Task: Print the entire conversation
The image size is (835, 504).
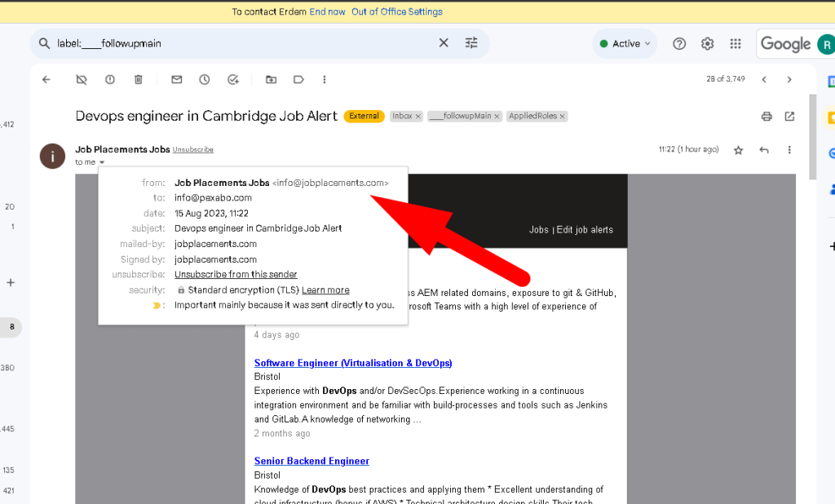Action: 767,116
